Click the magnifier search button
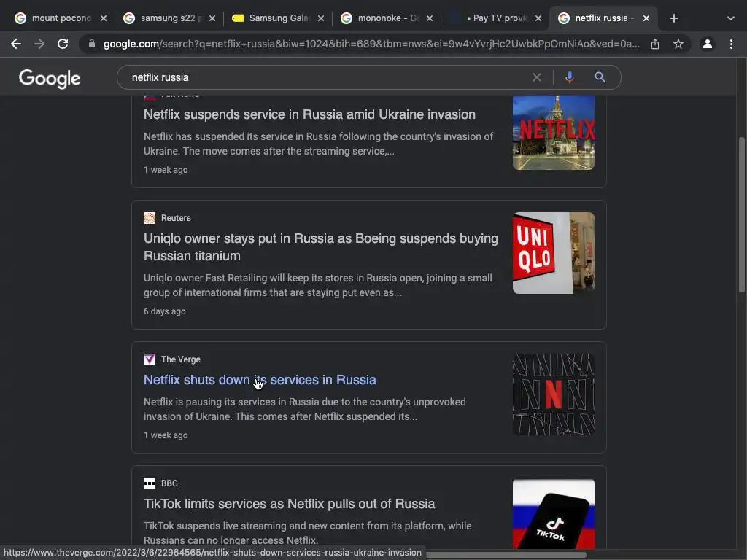Image resolution: width=747 pixels, height=560 pixels. point(600,77)
